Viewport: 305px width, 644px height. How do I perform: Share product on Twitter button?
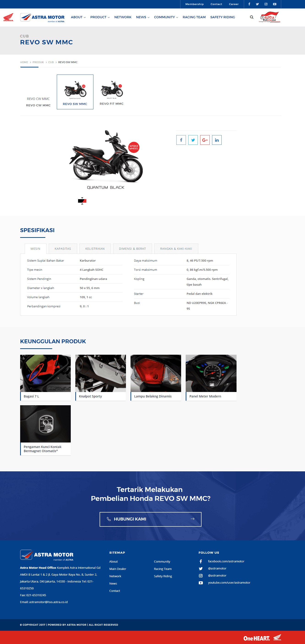[x=193, y=140]
